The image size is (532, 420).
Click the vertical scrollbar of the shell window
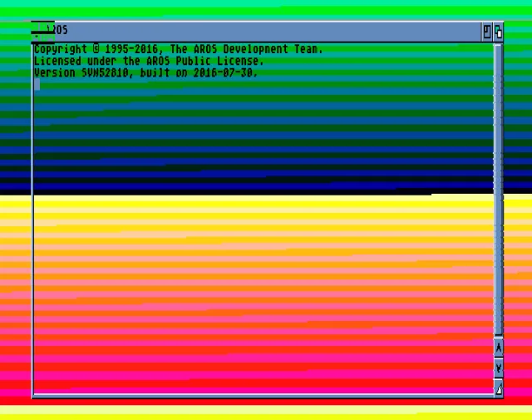(x=498, y=190)
